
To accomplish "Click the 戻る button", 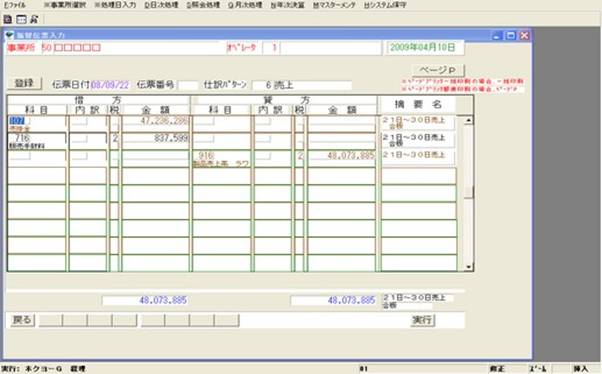I will pyautogui.click(x=22, y=320).
